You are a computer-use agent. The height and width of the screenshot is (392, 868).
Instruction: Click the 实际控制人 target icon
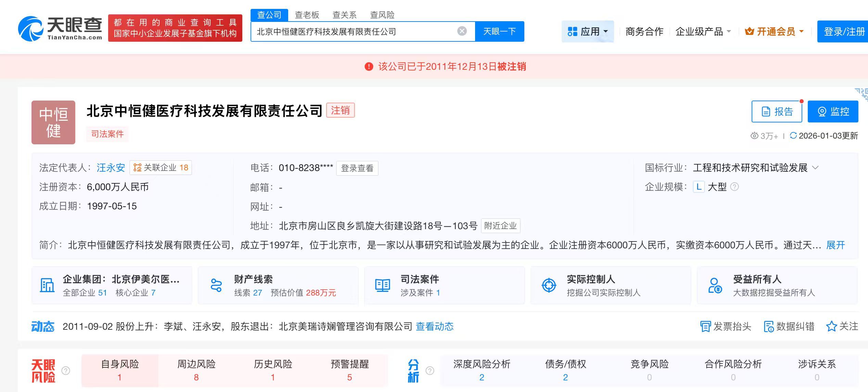(549, 285)
